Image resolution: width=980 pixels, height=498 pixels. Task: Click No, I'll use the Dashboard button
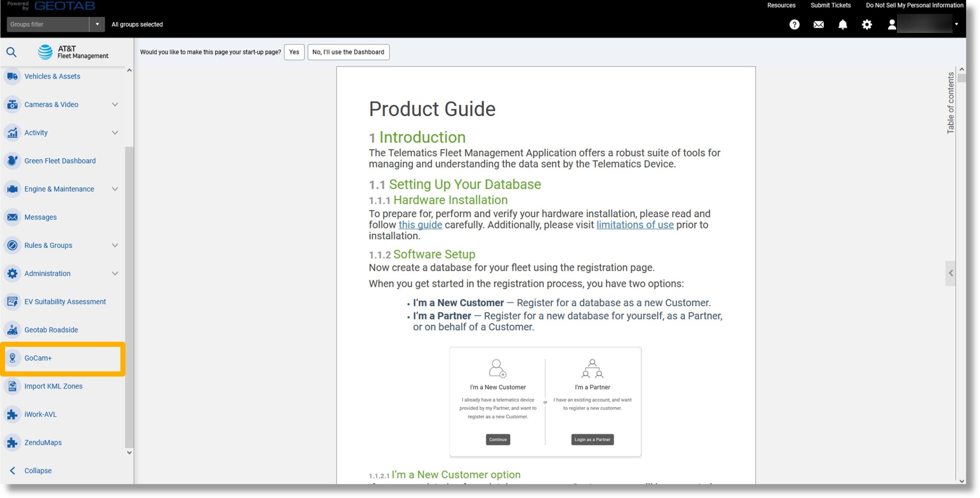point(348,52)
